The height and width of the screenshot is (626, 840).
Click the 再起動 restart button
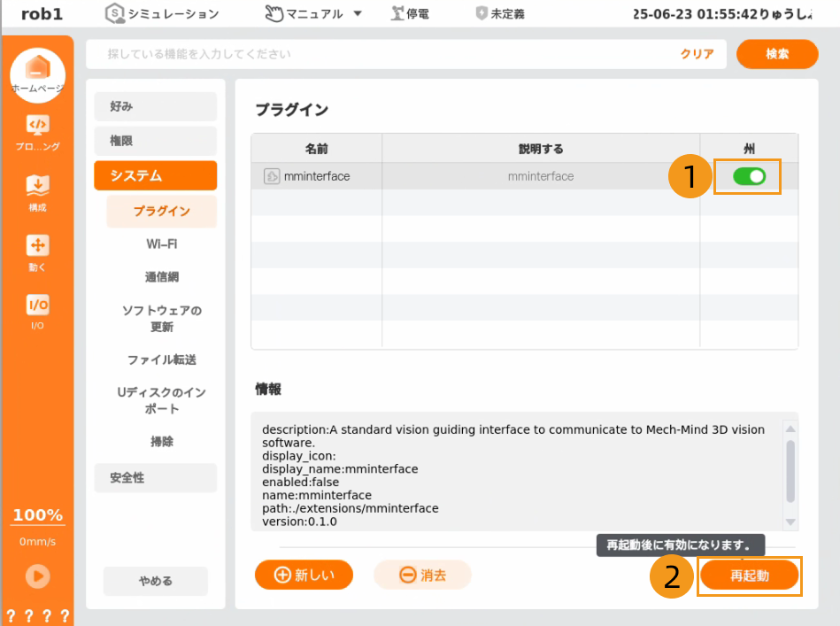pyautogui.click(x=749, y=576)
